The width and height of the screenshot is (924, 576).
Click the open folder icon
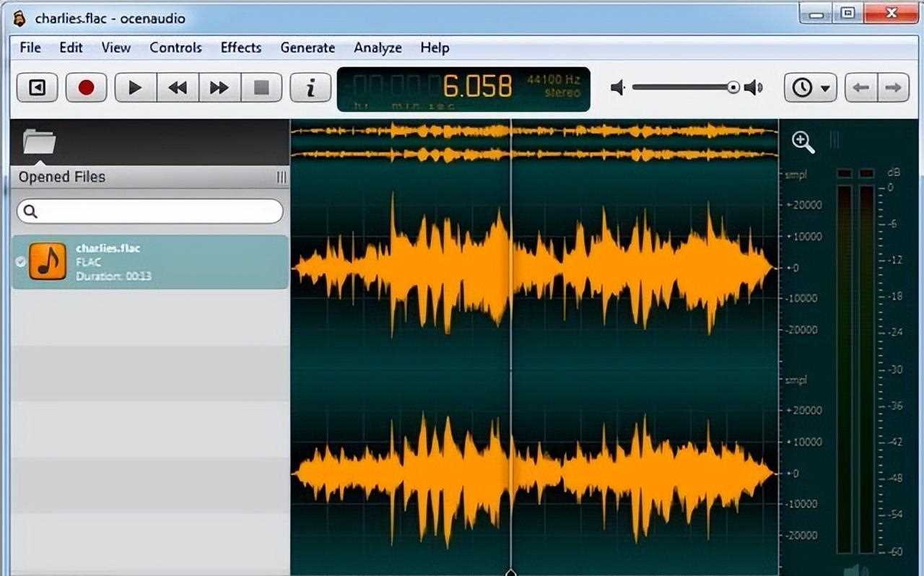pyautogui.click(x=39, y=141)
